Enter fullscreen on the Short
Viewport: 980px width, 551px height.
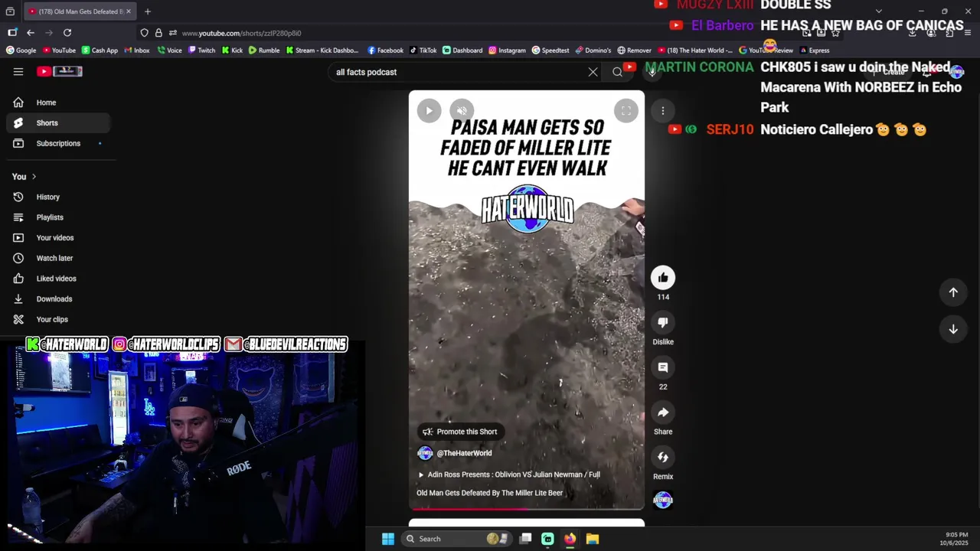(x=626, y=110)
